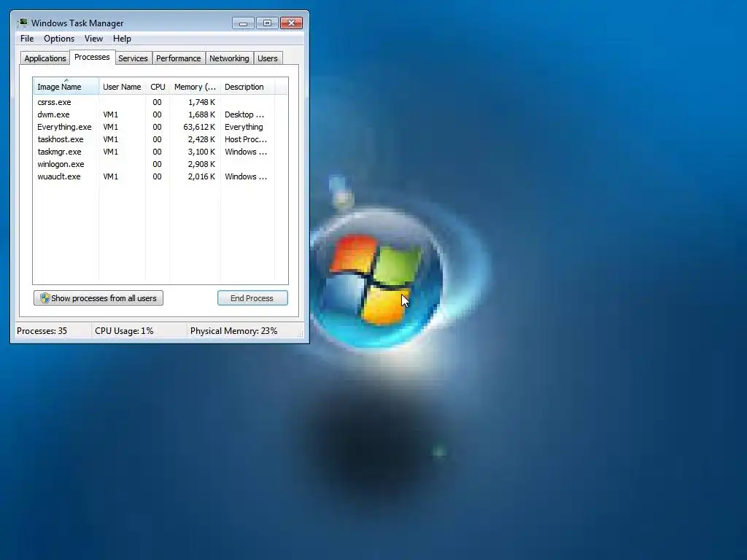
Task: Sort by the Image Name column header
Action: (66, 87)
